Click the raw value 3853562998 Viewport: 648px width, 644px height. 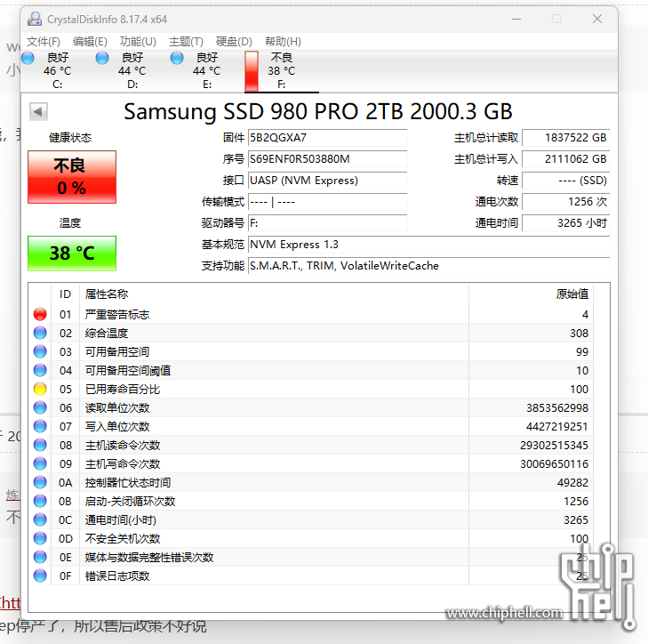click(x=557, y=408)
